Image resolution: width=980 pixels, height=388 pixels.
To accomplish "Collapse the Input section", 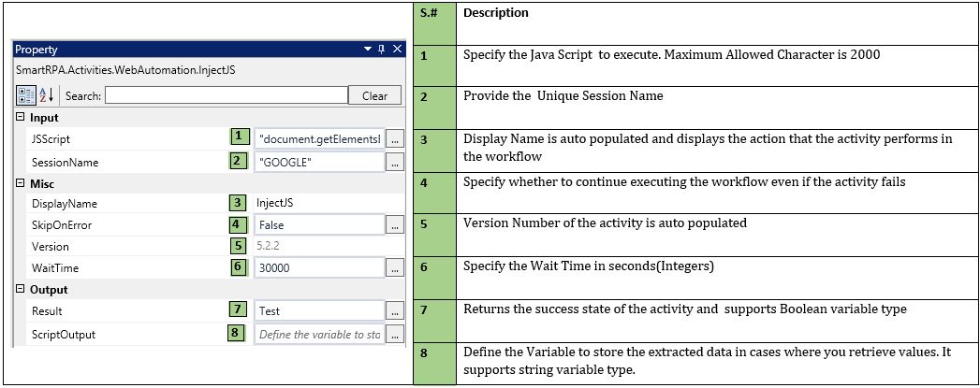I will click(22, 118).
